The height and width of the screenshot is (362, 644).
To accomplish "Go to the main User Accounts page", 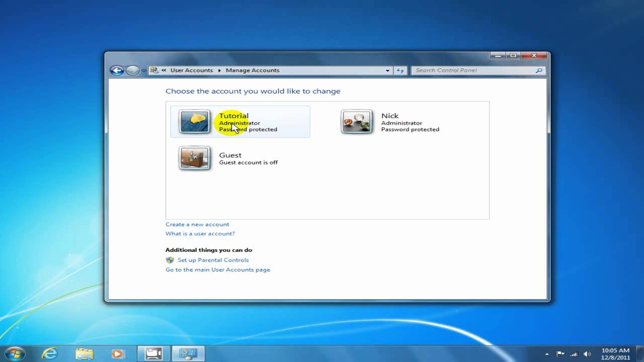I will click(218, 269).
